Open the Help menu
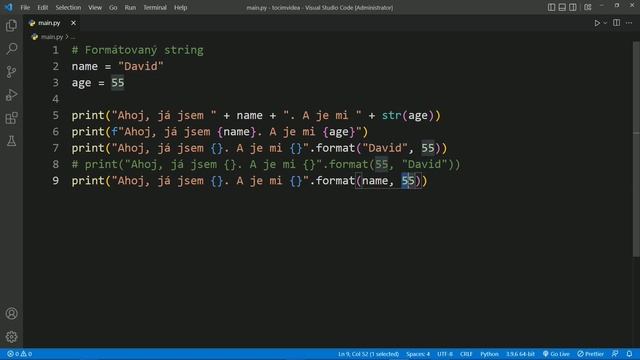640x360 pixels. point(180,7)
